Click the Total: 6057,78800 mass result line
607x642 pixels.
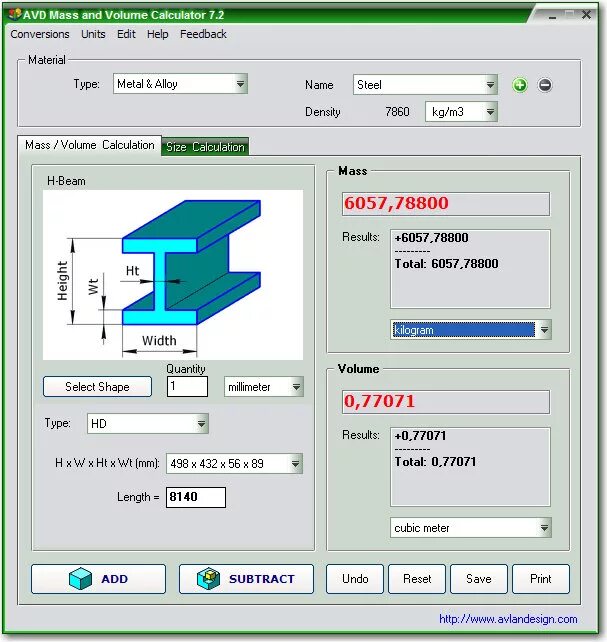[x=446, y=264]
